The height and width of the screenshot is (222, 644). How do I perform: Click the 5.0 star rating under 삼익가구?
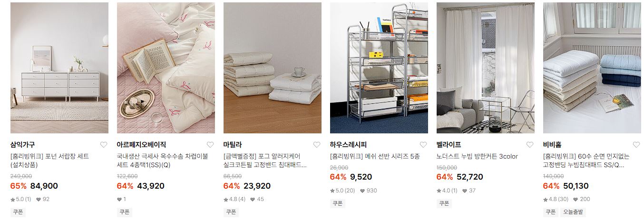pos(20,199)
